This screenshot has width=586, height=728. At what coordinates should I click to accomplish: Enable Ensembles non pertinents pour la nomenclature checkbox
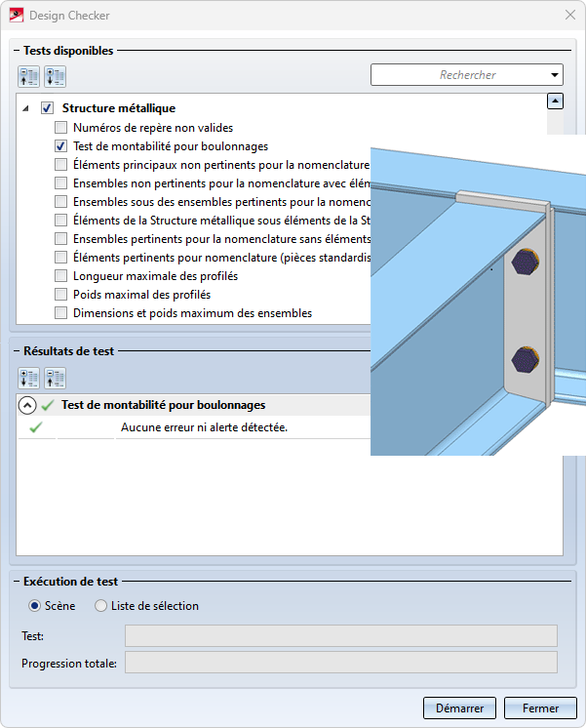point(60,182)
